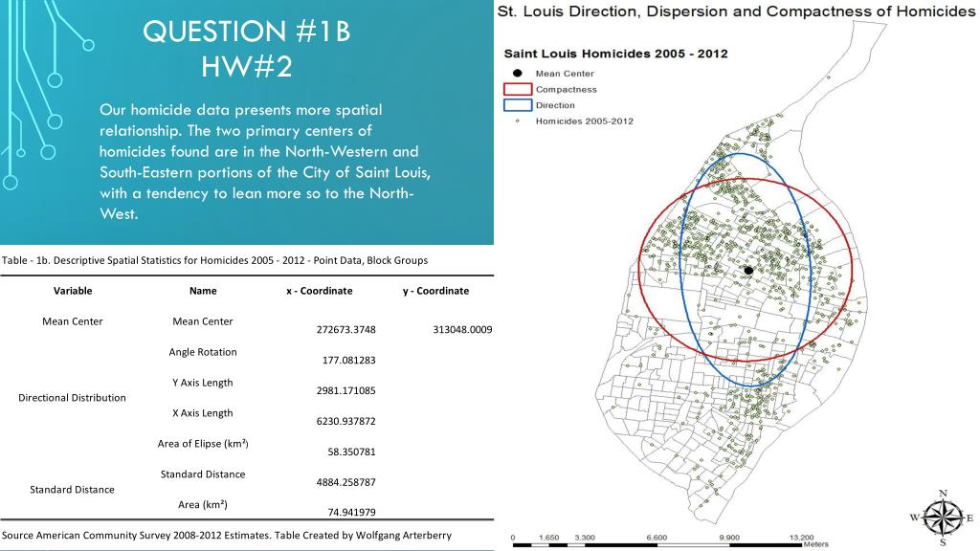Click the '13,200' scale bar label
This screenshot has width=980, height=551.
(x=801, y=538)
